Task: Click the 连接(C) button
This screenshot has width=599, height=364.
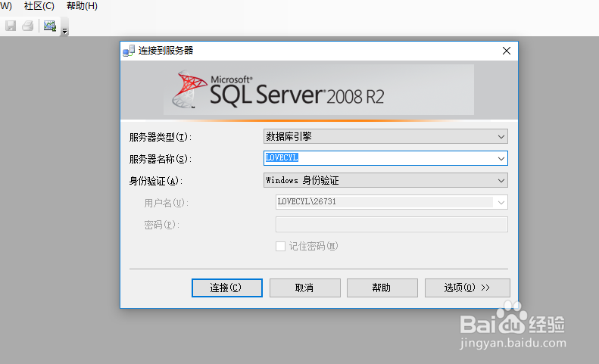Action: click(227, 288)
